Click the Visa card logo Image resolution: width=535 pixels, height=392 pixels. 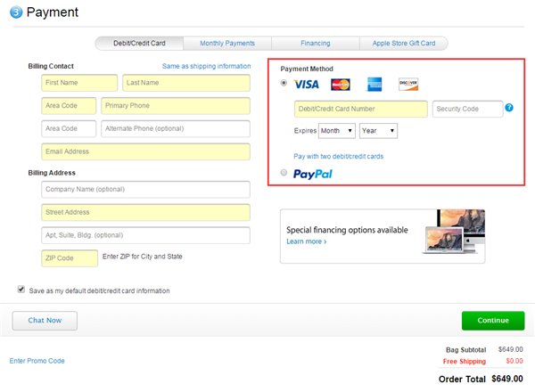coord(306,85)
